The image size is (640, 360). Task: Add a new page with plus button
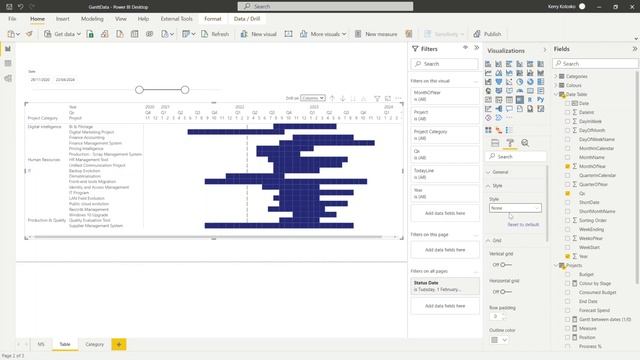pos(119,344)
